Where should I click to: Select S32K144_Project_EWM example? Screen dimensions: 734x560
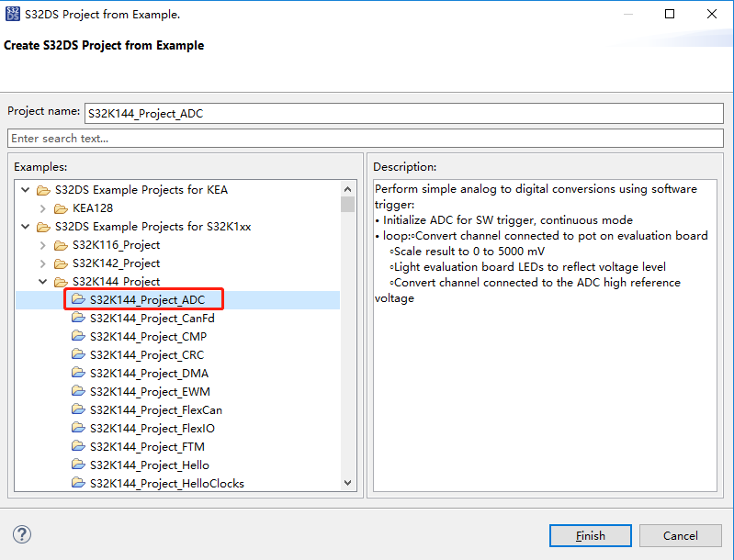[150, 392]
